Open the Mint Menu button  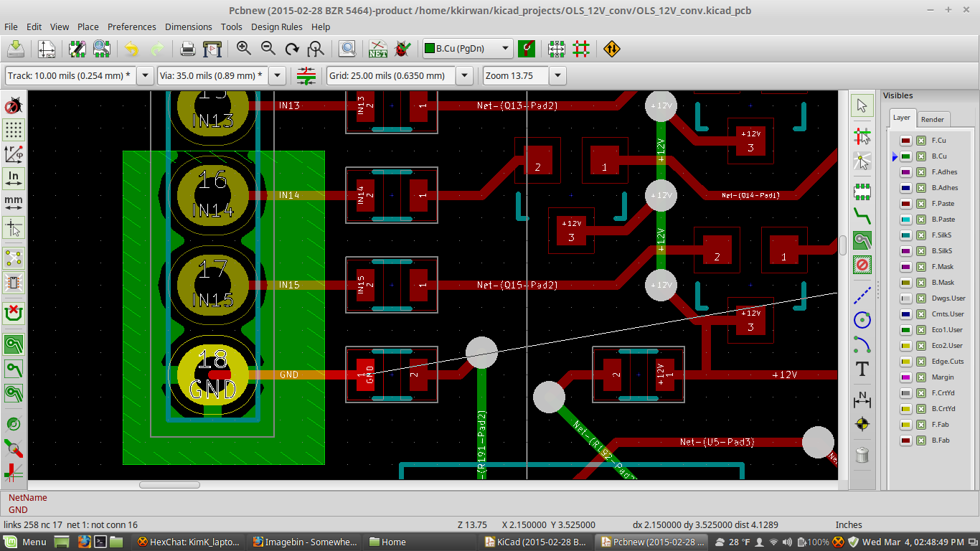click(x=27, y=542)
